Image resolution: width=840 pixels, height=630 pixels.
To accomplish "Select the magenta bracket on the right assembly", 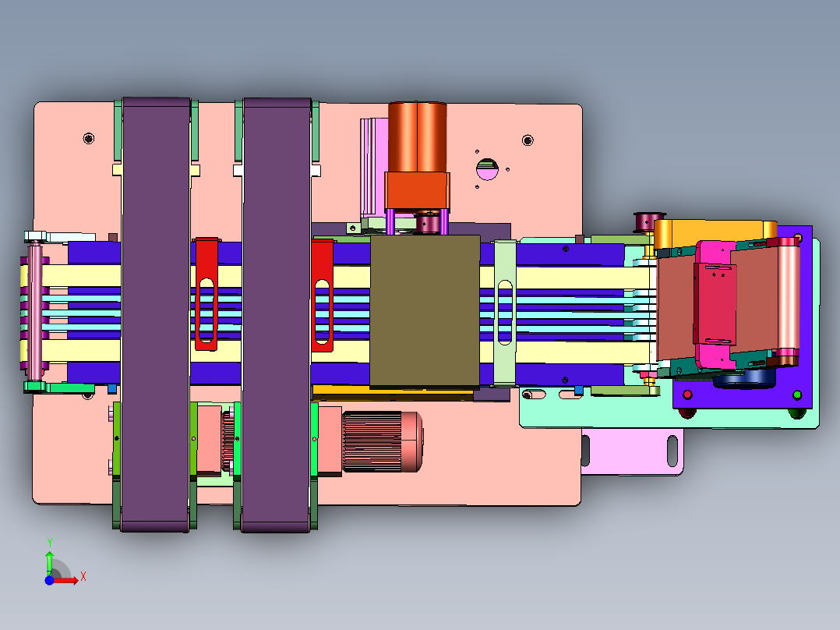I will click(715, 304).
